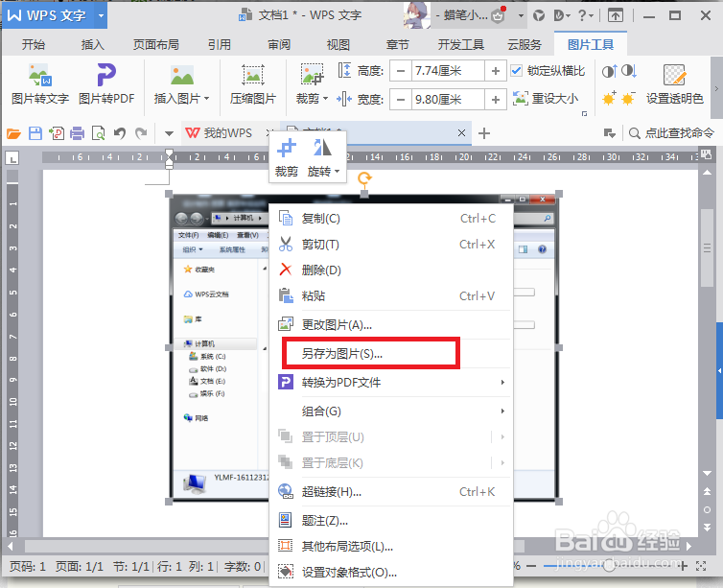Screen dimensions: 723x588
Task: Open the 视图 ribbon tab
Action: (x=338, y=45)
